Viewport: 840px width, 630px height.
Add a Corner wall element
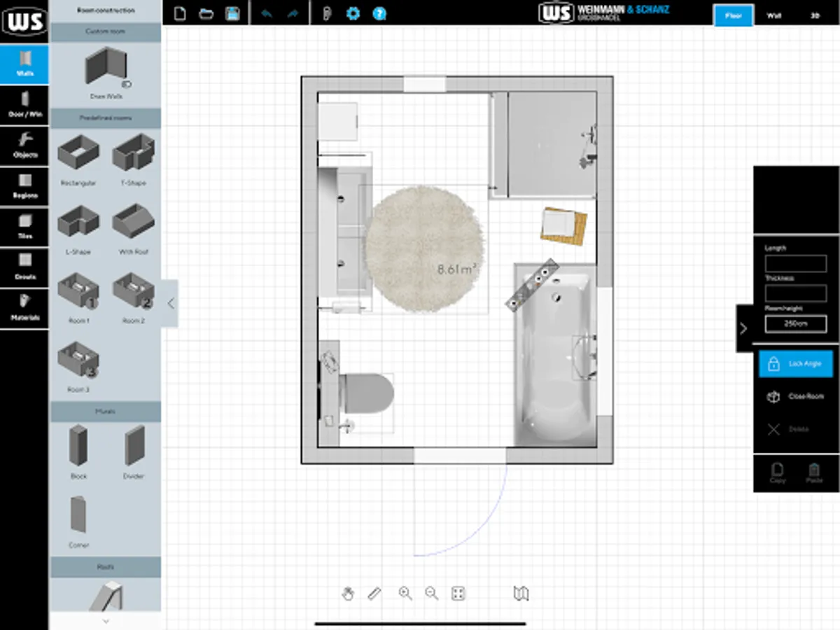point(78,521)
